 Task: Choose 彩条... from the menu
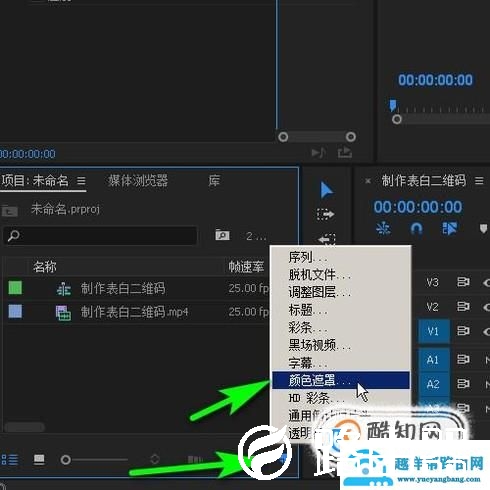(341, 328)
